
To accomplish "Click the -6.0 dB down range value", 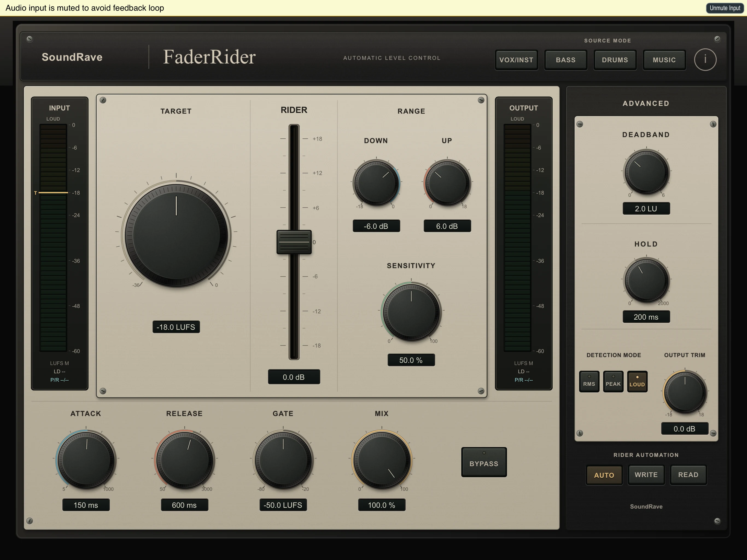I will coord(376,226).
